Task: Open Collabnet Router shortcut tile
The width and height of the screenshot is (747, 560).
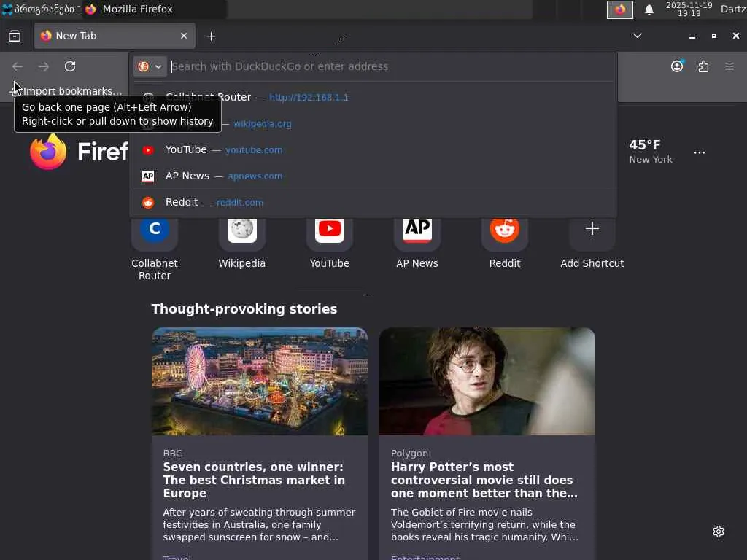Action: tap(155, 248)
